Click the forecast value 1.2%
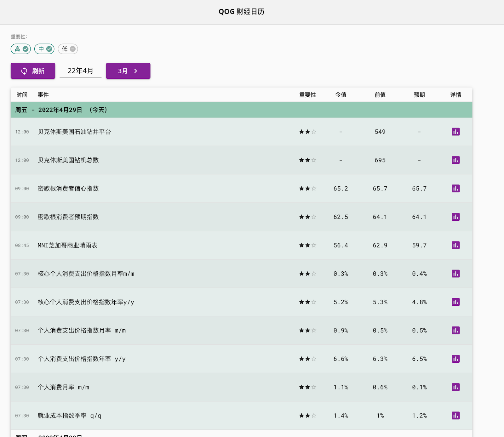 tap(419, 415)
